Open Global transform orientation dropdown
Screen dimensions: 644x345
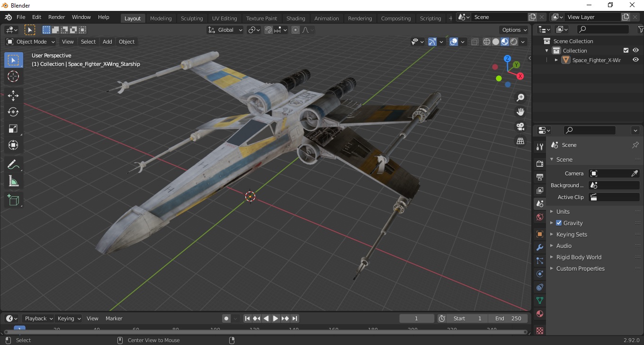point(225,30)
